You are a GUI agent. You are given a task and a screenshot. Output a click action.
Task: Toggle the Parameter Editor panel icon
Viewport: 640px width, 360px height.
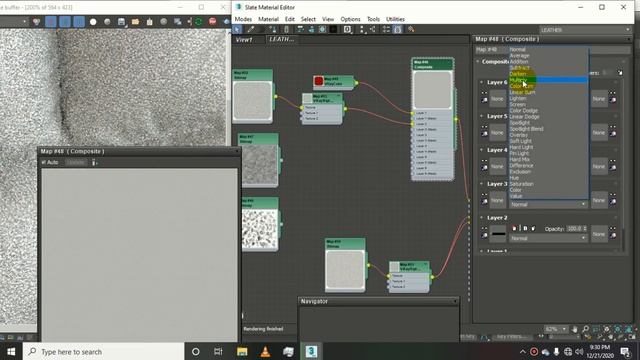397,29
